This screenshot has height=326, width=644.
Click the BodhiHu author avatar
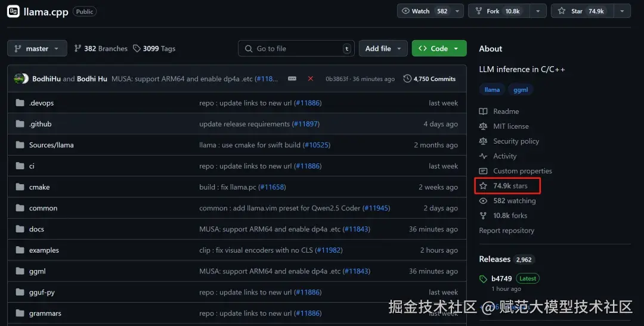point(18,79)
